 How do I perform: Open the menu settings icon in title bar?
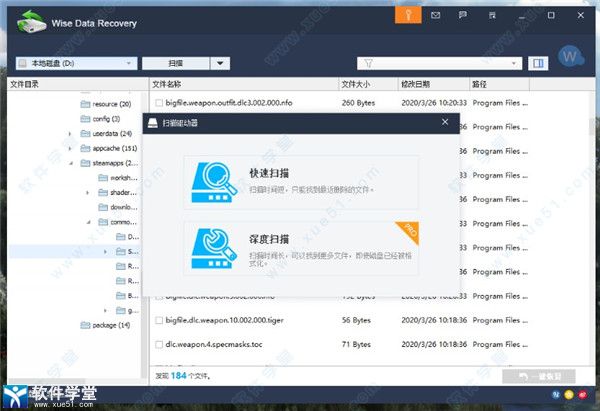pos(492,15)
